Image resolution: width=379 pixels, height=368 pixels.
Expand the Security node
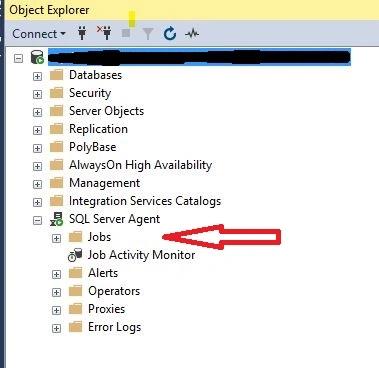click(37, 94)
